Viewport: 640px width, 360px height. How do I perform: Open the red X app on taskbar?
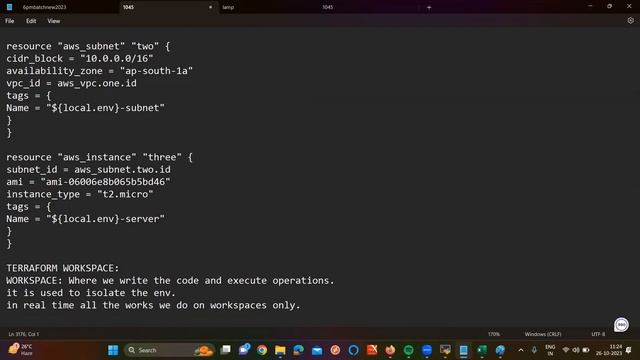tap(372, 350)
